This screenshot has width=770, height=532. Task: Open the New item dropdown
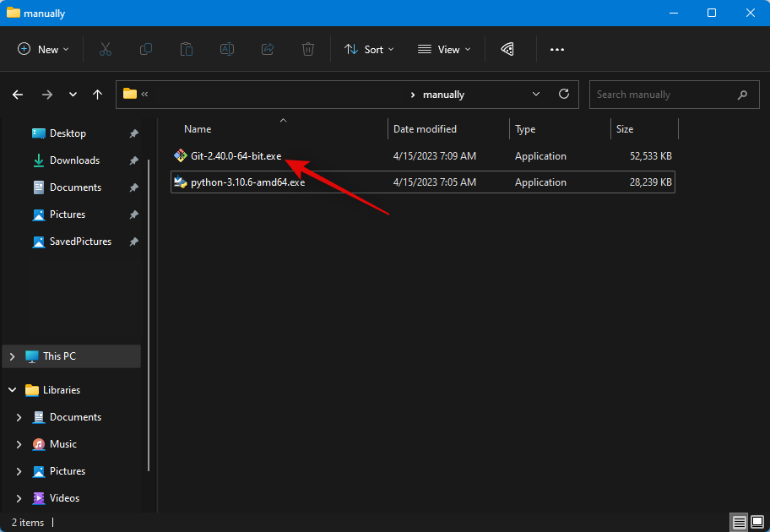[x=44, y=50]
